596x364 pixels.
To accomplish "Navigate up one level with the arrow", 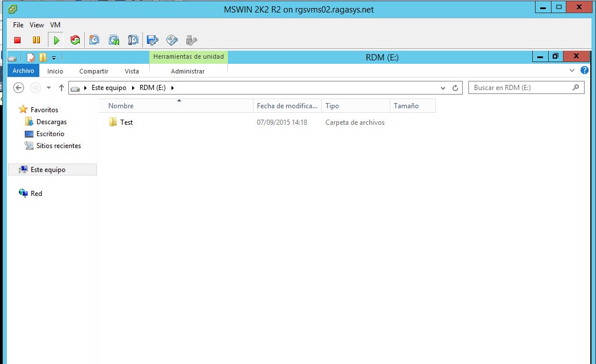I will coord(61,87).
